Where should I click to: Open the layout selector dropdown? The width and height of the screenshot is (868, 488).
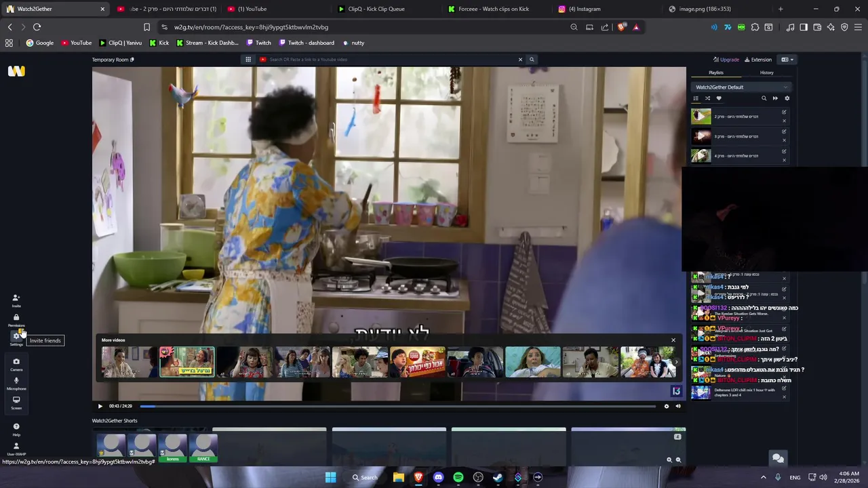coord(787,60)
